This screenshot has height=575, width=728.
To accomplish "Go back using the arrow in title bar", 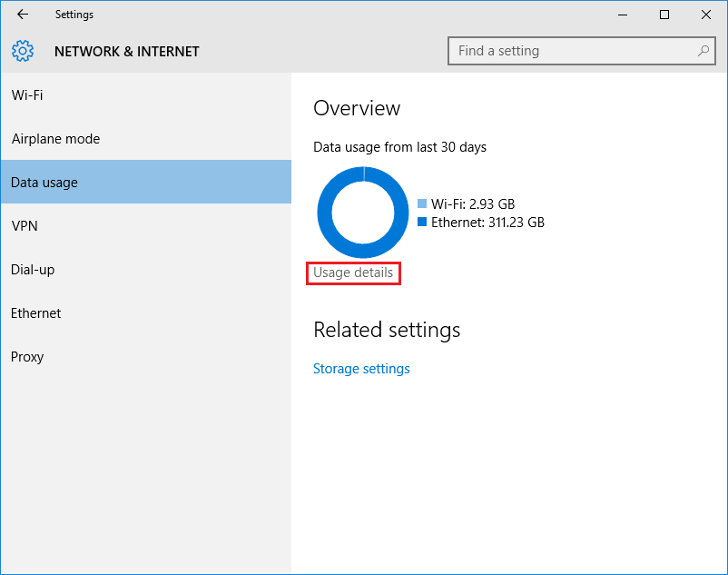I will pyautogui.click(x=23, y=15).
